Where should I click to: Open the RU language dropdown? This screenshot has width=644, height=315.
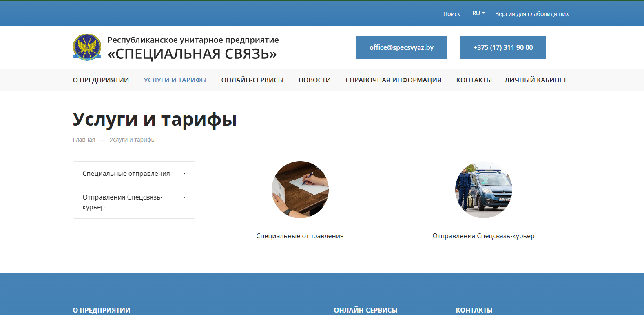[479, 13]
